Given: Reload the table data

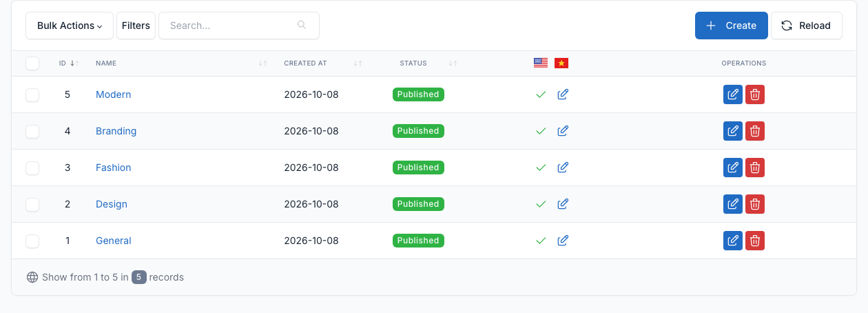Looking at the screenshot, I should [806, 26].
